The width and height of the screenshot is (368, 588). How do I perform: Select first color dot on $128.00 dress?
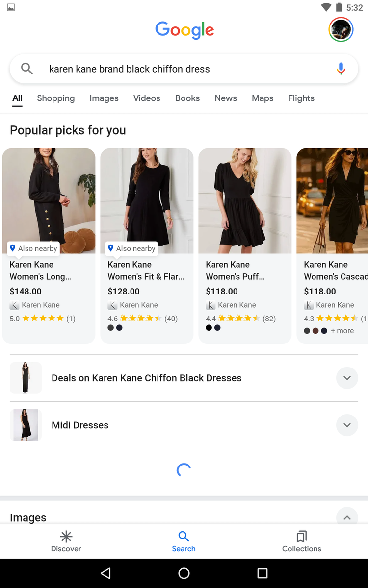point(111,328)
